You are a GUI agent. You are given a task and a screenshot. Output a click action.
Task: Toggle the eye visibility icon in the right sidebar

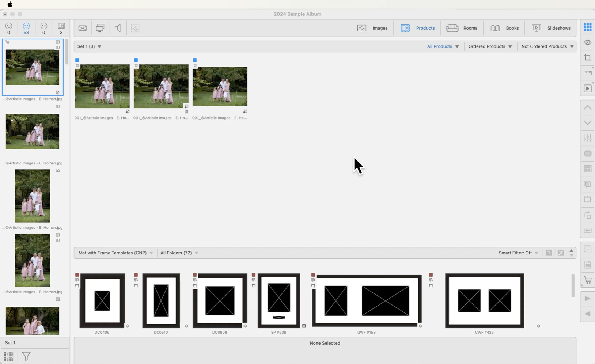[x=587, y=43]
